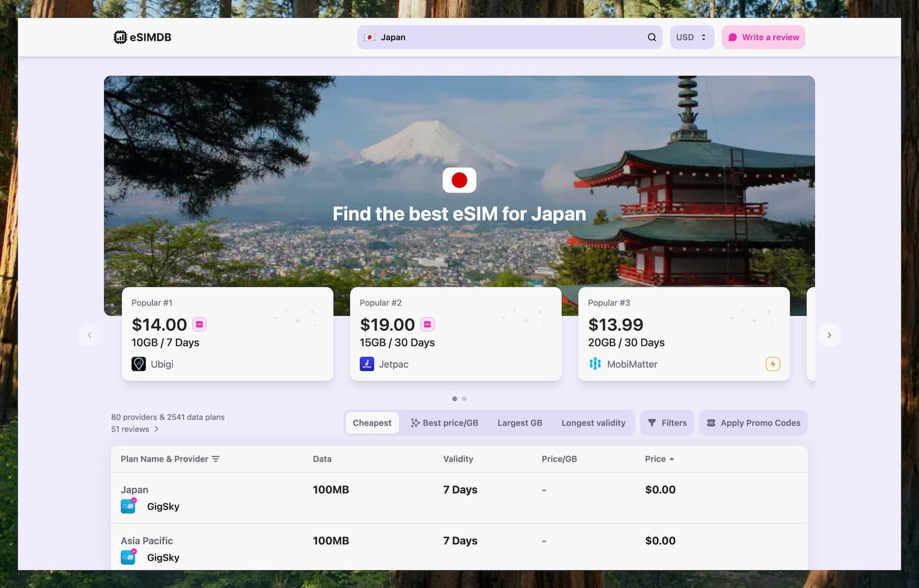Click the promo badge beside $14.00
This screenshot has width=919, height=588.
[x=199, y=324]
